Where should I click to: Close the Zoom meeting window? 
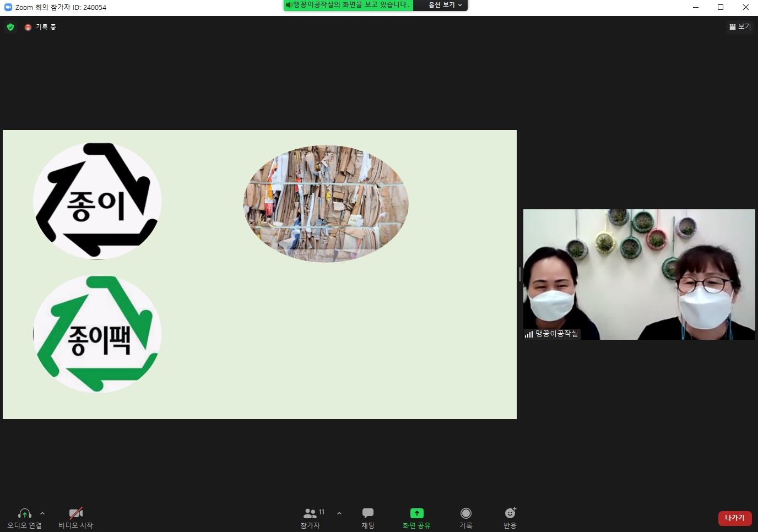745,7
